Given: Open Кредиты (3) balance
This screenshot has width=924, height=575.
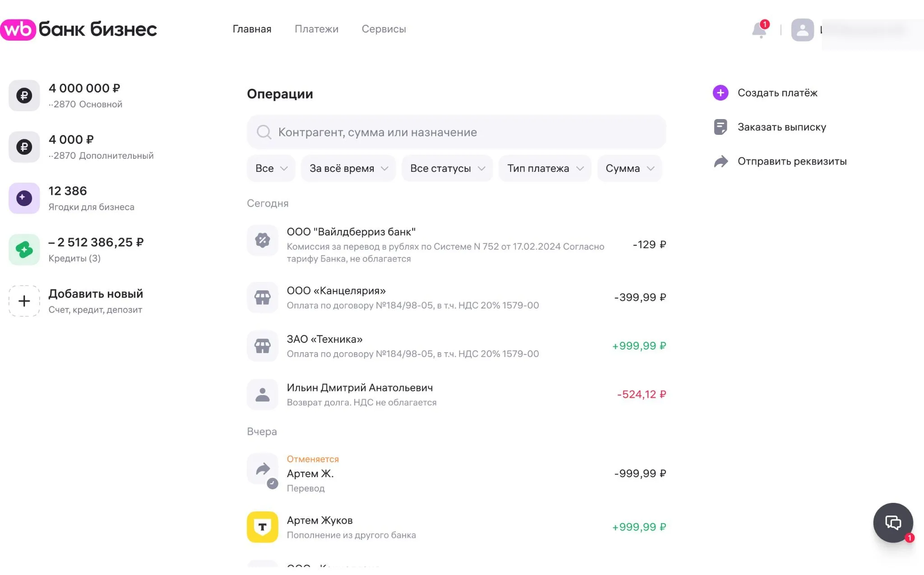Looking at the screenshot, I should 76,250.
